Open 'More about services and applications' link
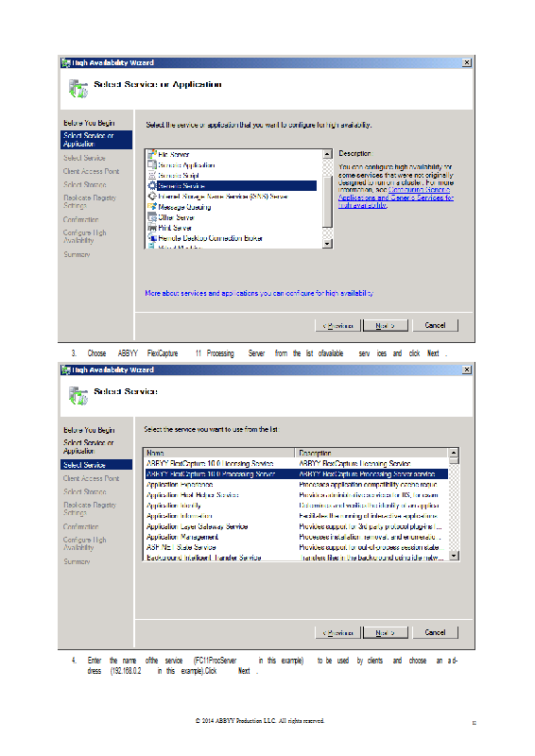 point(259,293)
